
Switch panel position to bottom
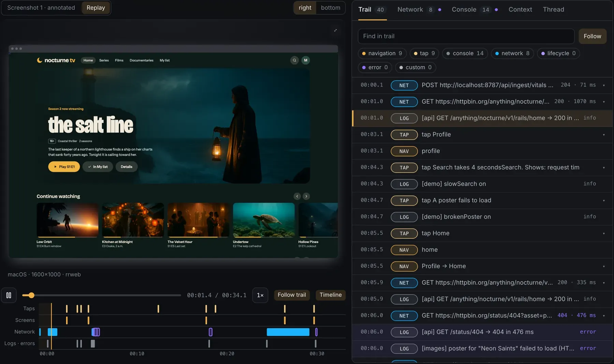click(331, 7)
